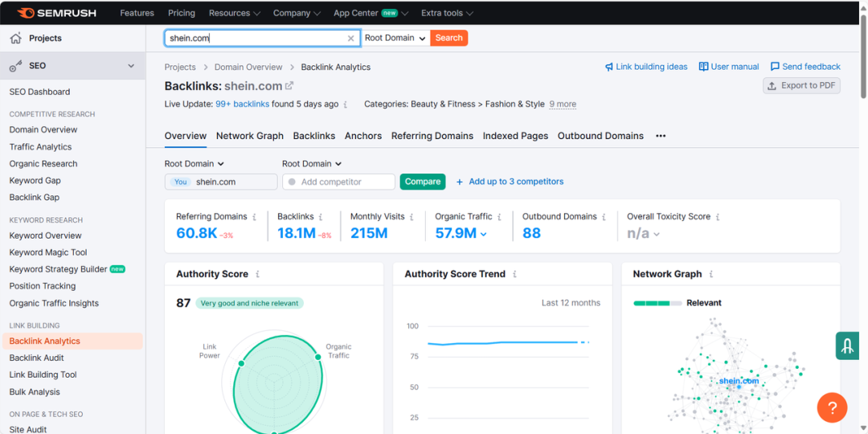Open shein.com external link icon

pos(289,86)
